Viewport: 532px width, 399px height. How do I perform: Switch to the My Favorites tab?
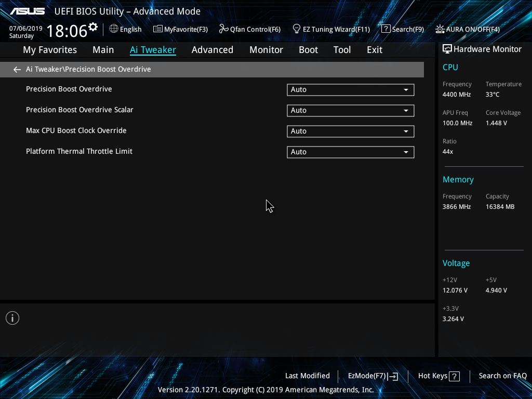(x=50, y=50)
